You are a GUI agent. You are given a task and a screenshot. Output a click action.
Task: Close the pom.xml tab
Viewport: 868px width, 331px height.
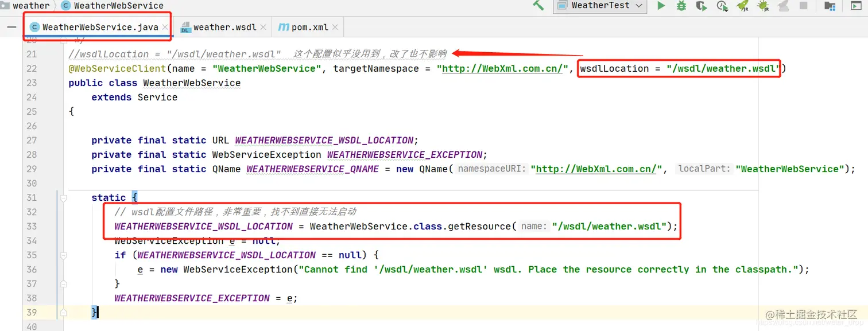(x=335, y=27)
